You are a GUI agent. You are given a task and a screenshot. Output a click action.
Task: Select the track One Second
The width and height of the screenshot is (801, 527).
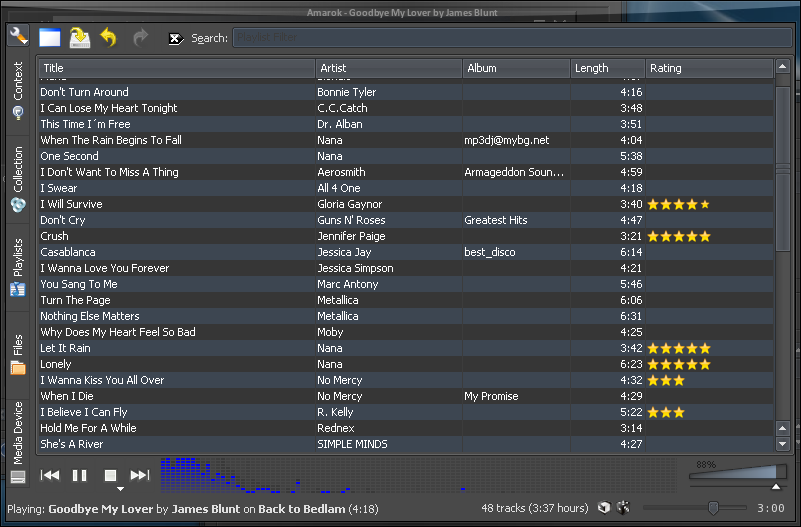click(x=406, y=156)
